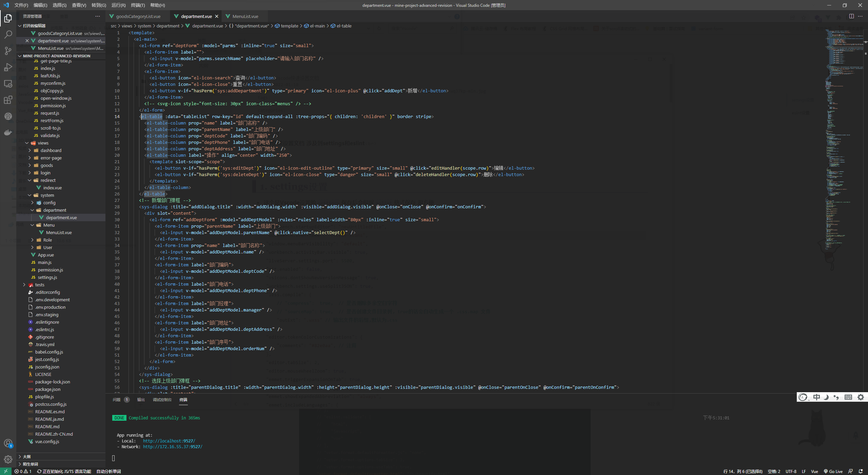Open localhost:9527 link in terminal
Viewport: 868px width, 475px height.
pyautogui.click(x=169, y=441)
